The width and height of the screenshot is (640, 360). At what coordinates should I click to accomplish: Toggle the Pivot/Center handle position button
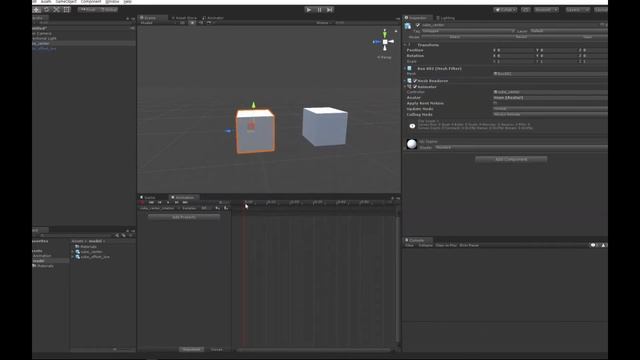click(x=88, y=9)
